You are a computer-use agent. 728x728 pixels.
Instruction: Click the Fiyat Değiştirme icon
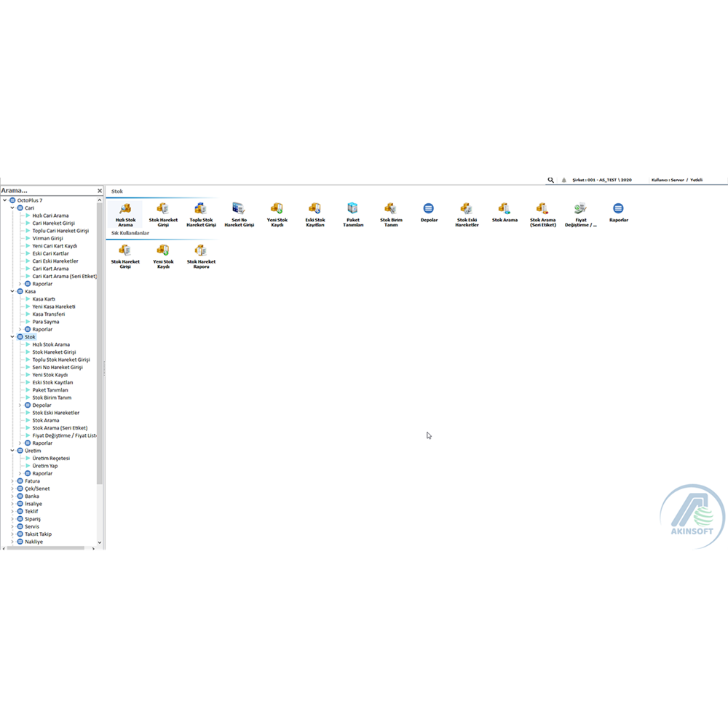click(x=580, y=210)
